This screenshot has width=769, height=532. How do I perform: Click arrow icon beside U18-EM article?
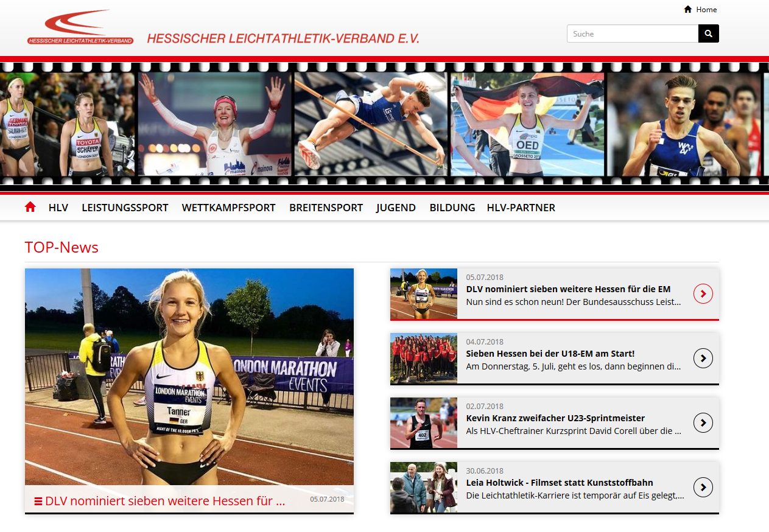tap(703, 359)
